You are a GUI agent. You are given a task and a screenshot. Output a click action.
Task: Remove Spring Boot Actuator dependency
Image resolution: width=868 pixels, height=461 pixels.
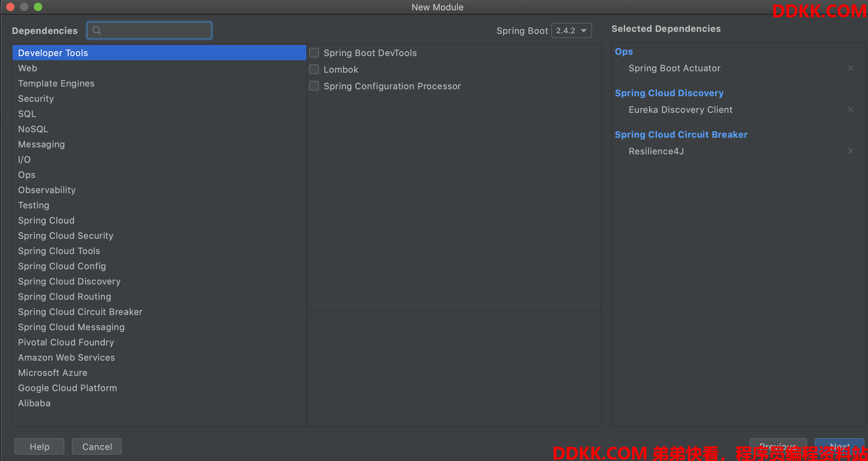click(851, 68)
